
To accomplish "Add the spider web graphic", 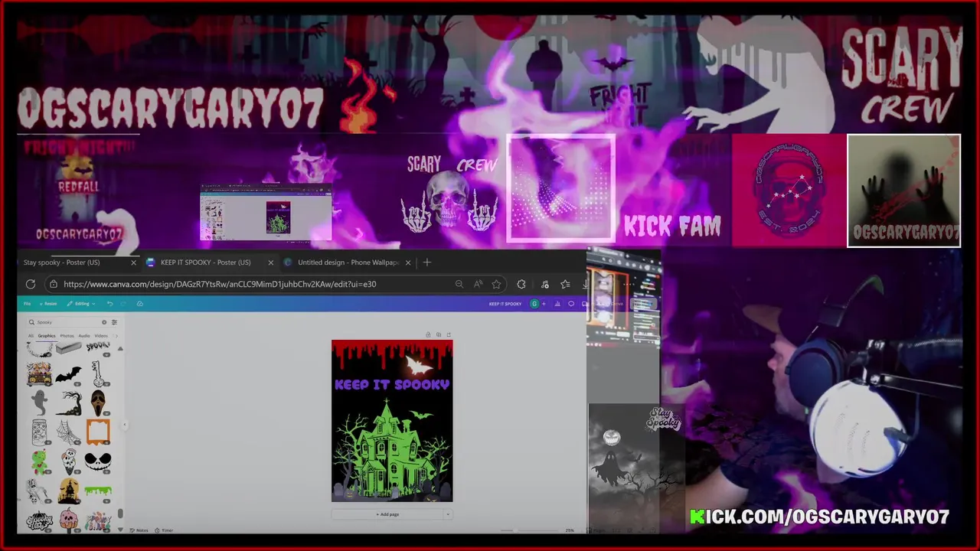I will coord(68,432).
